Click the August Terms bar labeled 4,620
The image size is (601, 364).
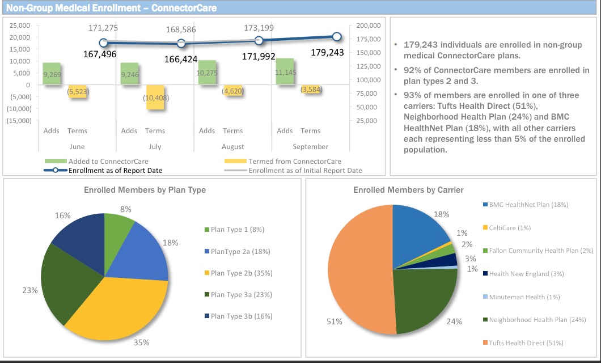click(232, 91)
